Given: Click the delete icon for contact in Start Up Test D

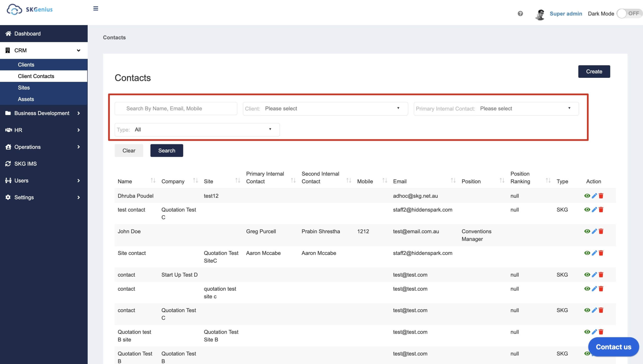Looking at the screenshot, I should [x=602, y=274].
